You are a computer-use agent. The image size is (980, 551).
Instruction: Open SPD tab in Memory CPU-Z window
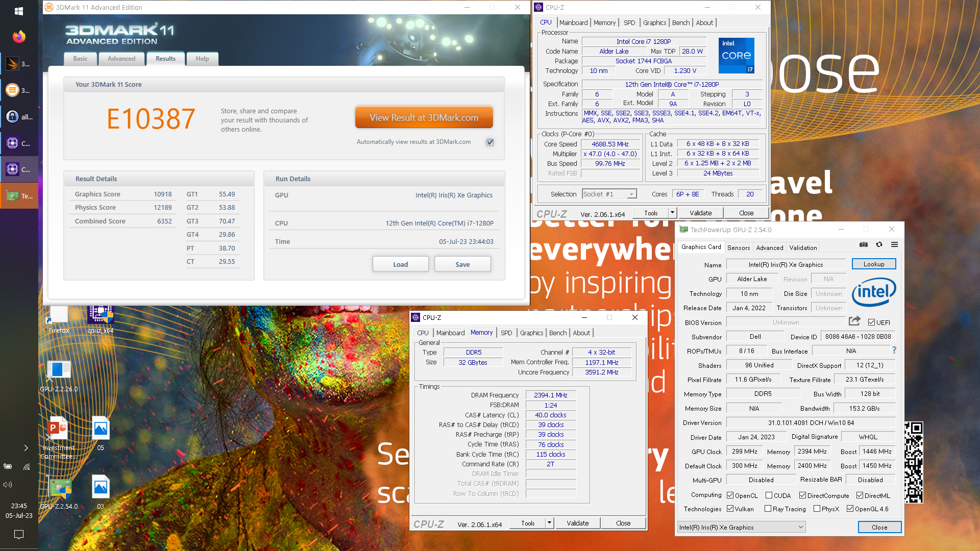tap(506, 333)
